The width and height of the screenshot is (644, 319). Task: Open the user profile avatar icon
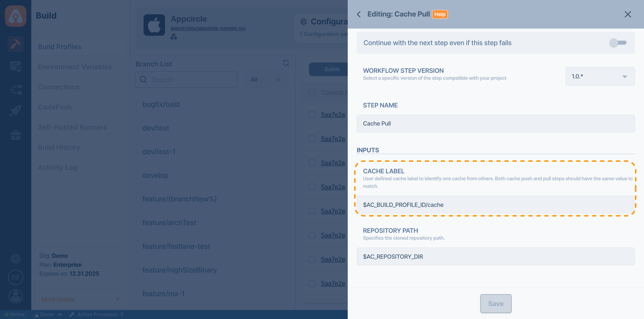tap(15, 296)
